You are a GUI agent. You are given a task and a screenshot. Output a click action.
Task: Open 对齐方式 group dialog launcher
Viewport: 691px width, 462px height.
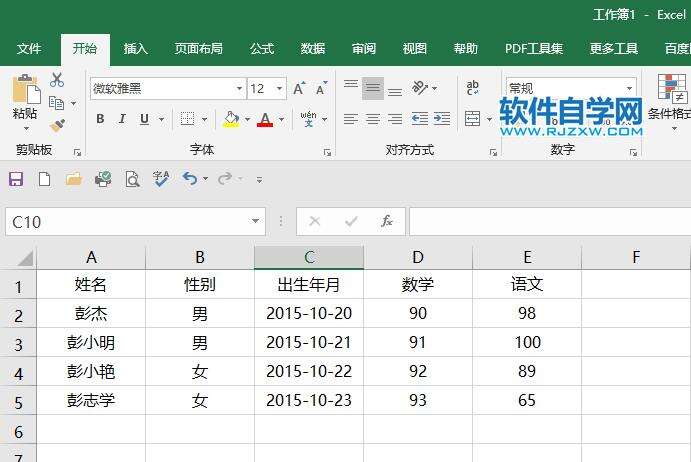pyautogui.click(x=493, y=153)
